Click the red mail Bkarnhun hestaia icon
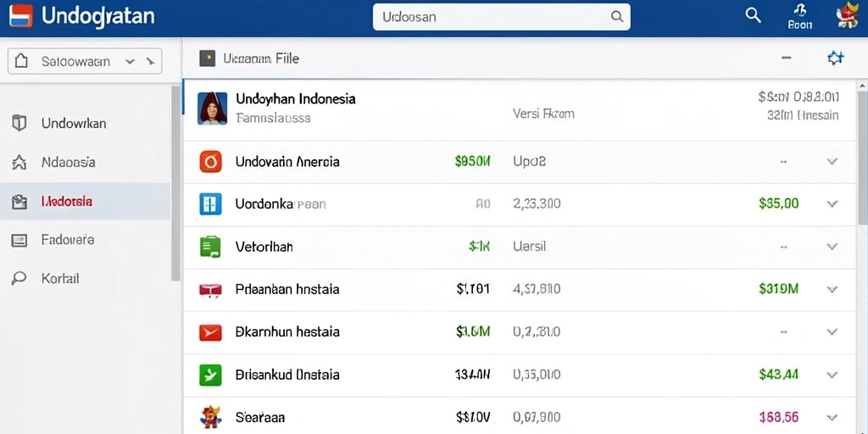 tap(210, 332)
